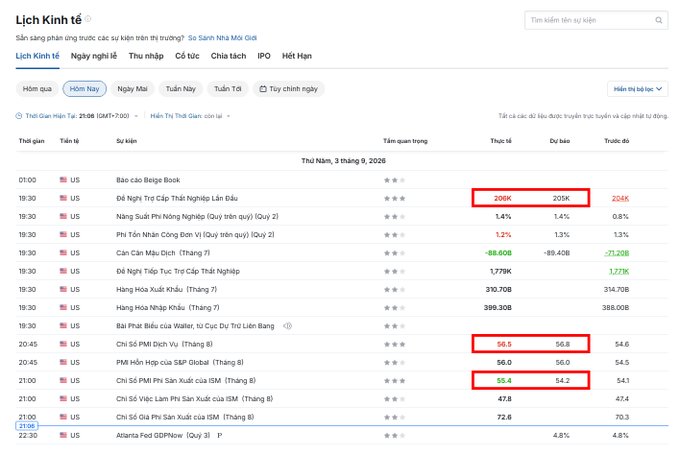Open Chỉ Số PMI Phi Sản Xuất của ISM event

click(186, 380)
